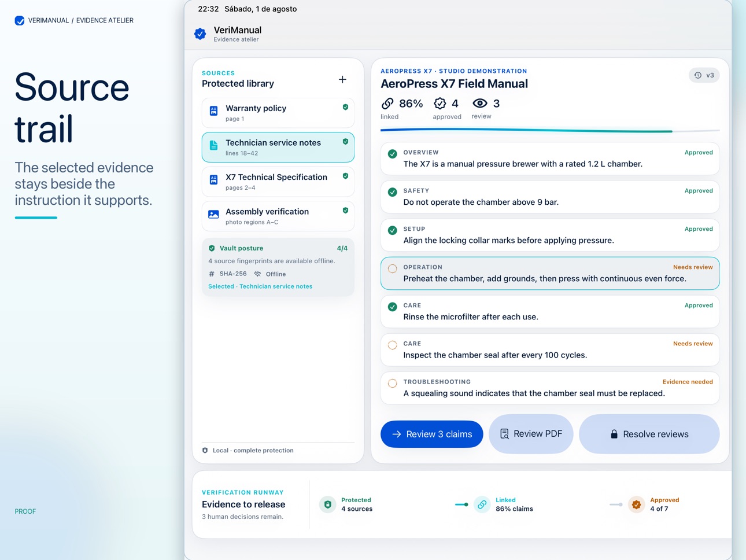Click the "3 human decisions remain." text

tap(242, 517)
